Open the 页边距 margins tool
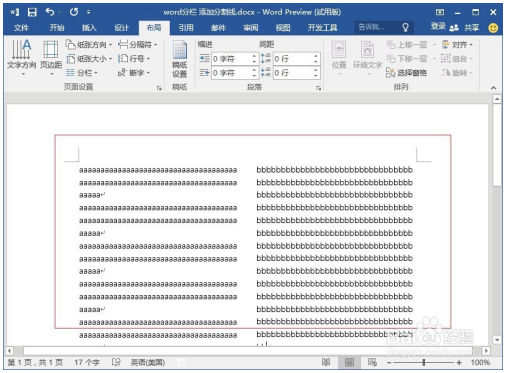The image size is (506, 373). click(51, 57)
